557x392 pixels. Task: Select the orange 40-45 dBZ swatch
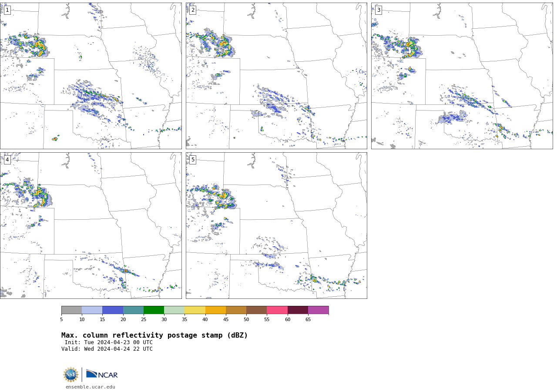click(215, 310)
